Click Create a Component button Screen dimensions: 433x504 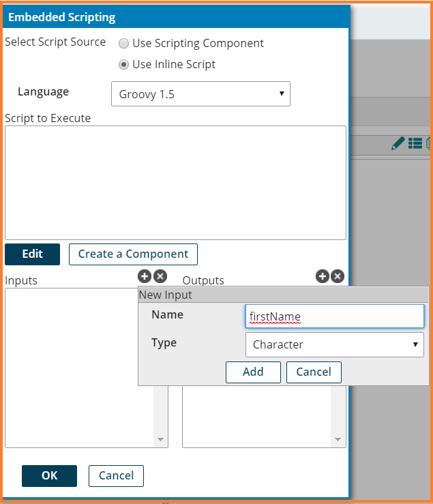133,254
